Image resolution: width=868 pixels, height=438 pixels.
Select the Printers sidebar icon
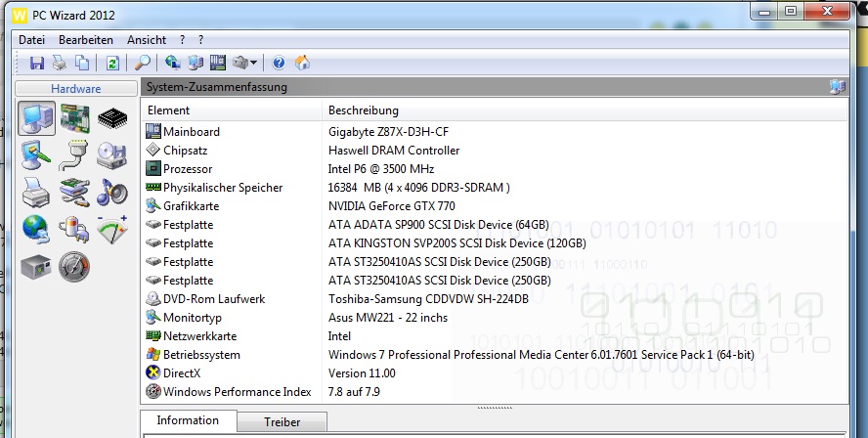36,193
